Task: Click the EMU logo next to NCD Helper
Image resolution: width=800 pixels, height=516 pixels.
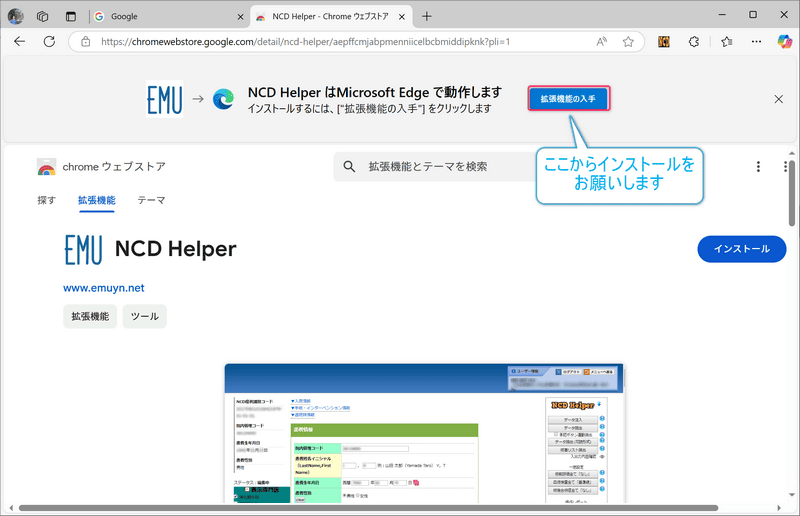Action: pos(83,250)
